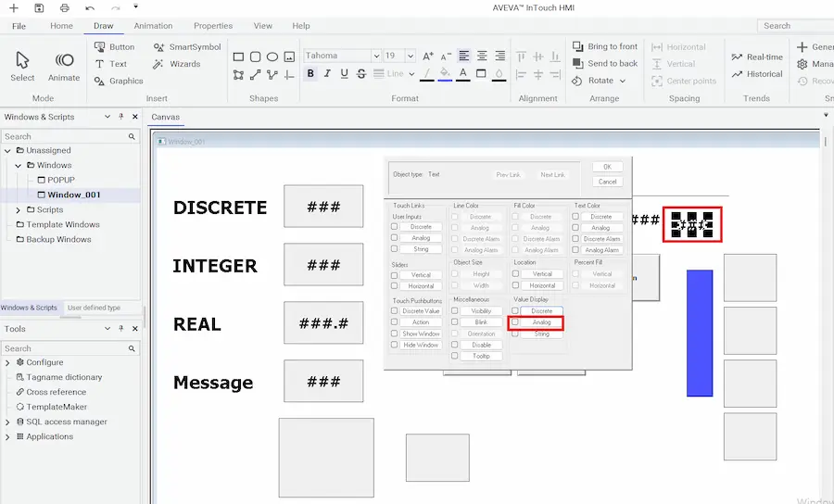Viewport: 834px width, 504px height.
Task: Click the Select mode arrow tool
Action: (x=22, y=67)
